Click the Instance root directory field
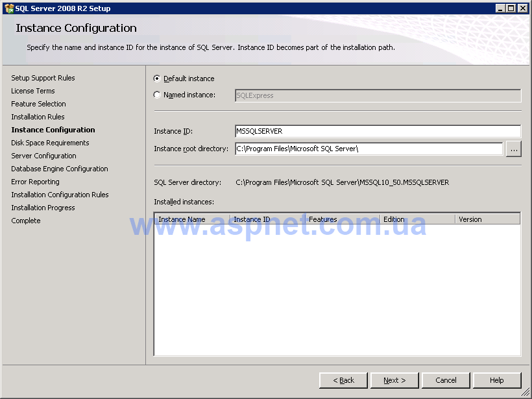532x399 pixels. tap(369, 149)
